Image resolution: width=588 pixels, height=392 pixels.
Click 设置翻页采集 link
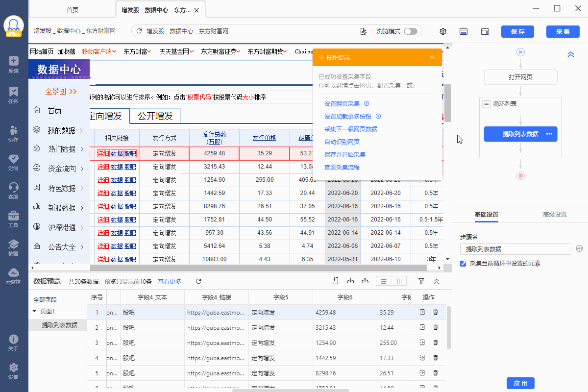(x=342, y=104)
